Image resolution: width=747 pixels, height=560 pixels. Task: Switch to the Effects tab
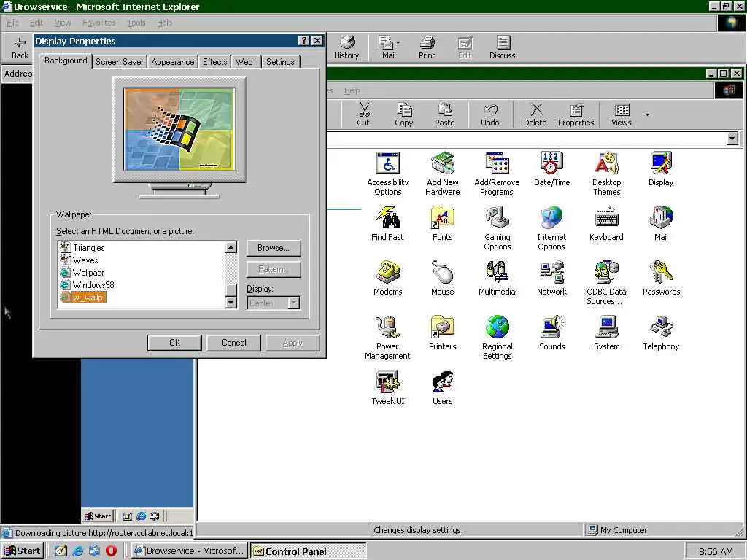pos(215,62)
